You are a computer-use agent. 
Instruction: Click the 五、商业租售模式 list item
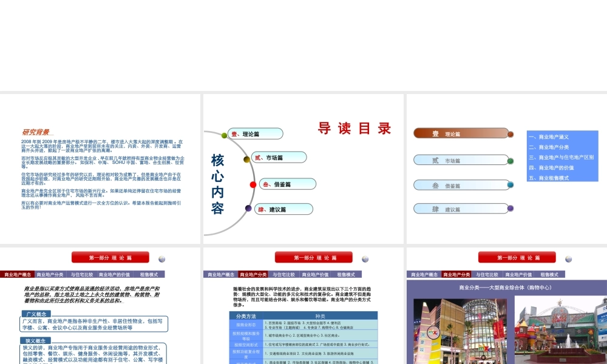click(549, 178)
